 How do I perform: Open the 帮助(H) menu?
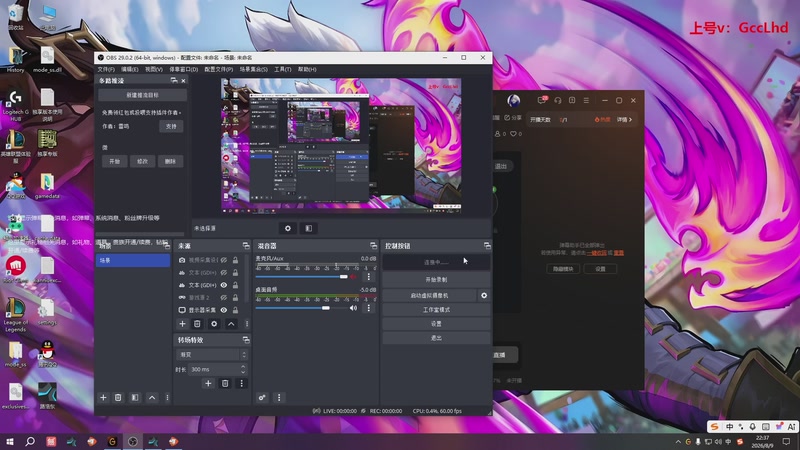[307, 69]
